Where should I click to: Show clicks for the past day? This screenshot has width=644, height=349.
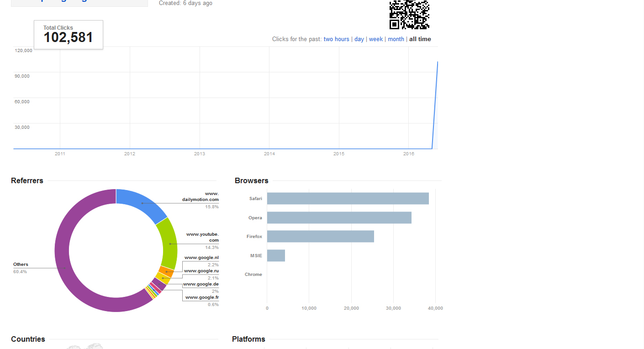click(x=359, y=39)
